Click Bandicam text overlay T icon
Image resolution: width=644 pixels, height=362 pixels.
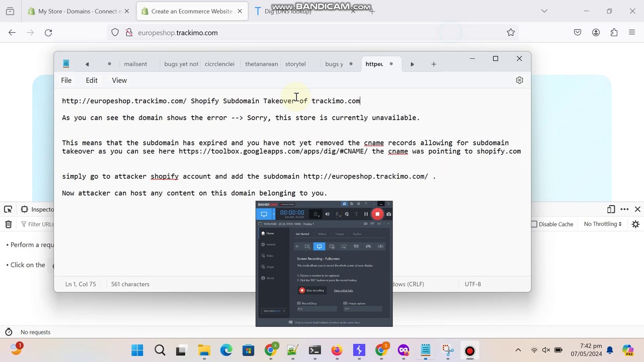click(356, 214)
